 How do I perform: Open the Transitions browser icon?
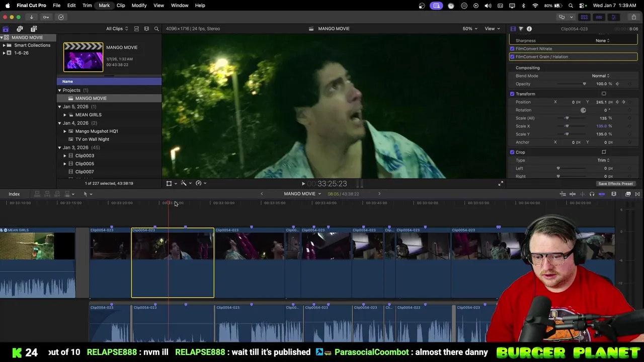click(x=637, y=194)
